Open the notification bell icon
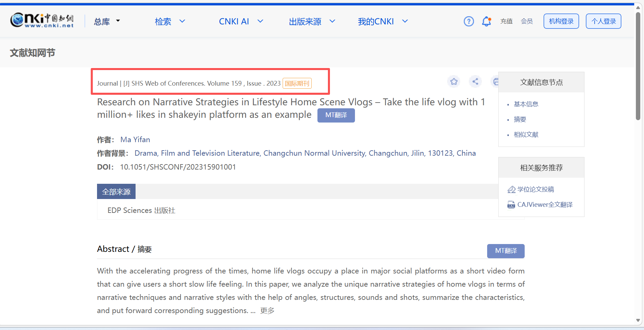 point(486,21)
